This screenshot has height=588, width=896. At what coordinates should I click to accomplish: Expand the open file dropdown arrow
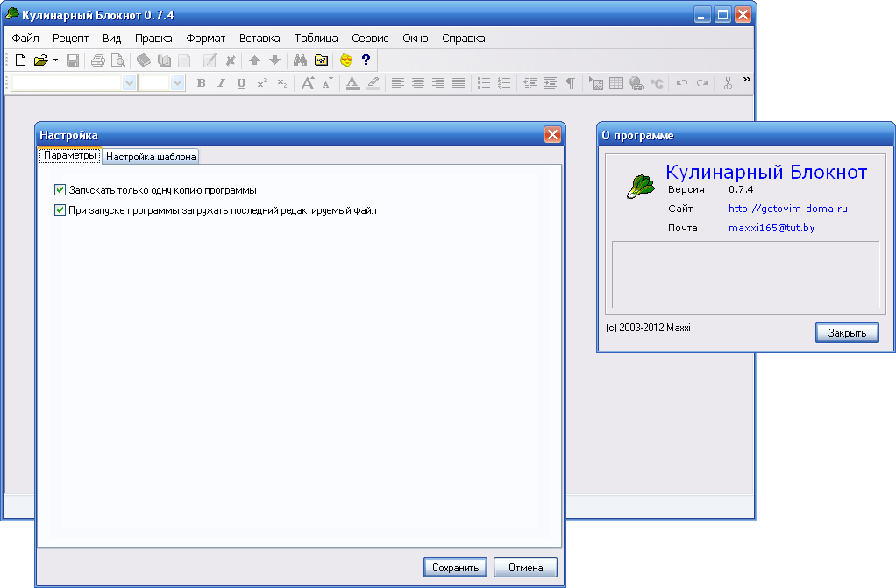tap(55, 60)
